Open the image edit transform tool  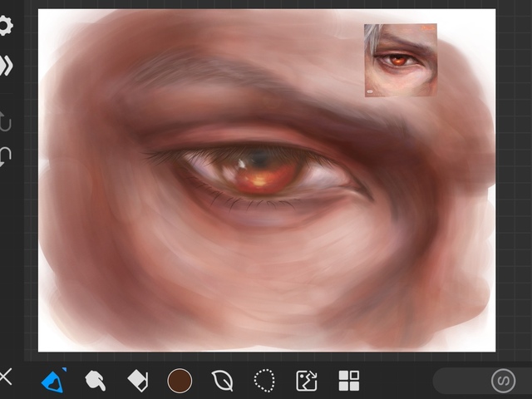pos(307,382)
